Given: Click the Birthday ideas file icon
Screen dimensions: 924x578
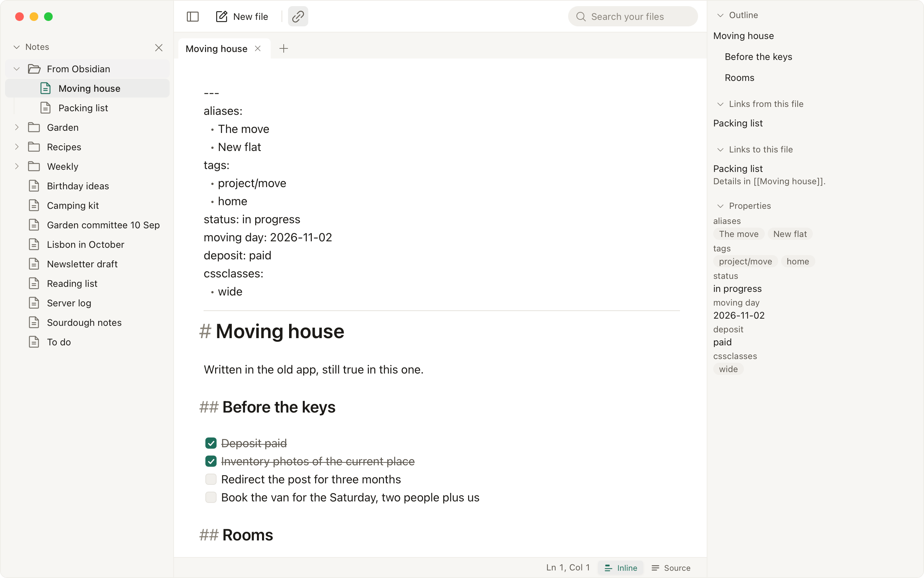Looking at the screenshot, I should tap(34, 186).
